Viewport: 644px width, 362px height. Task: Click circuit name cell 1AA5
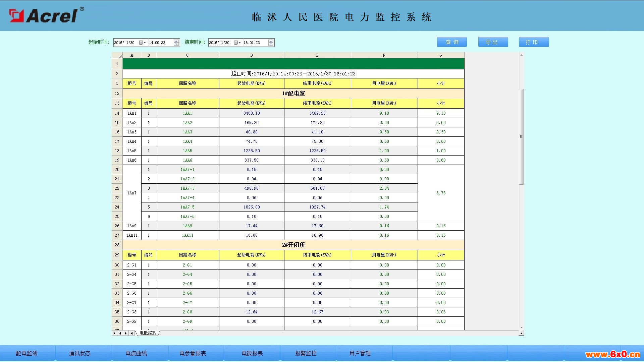click(x=187, y=151)
